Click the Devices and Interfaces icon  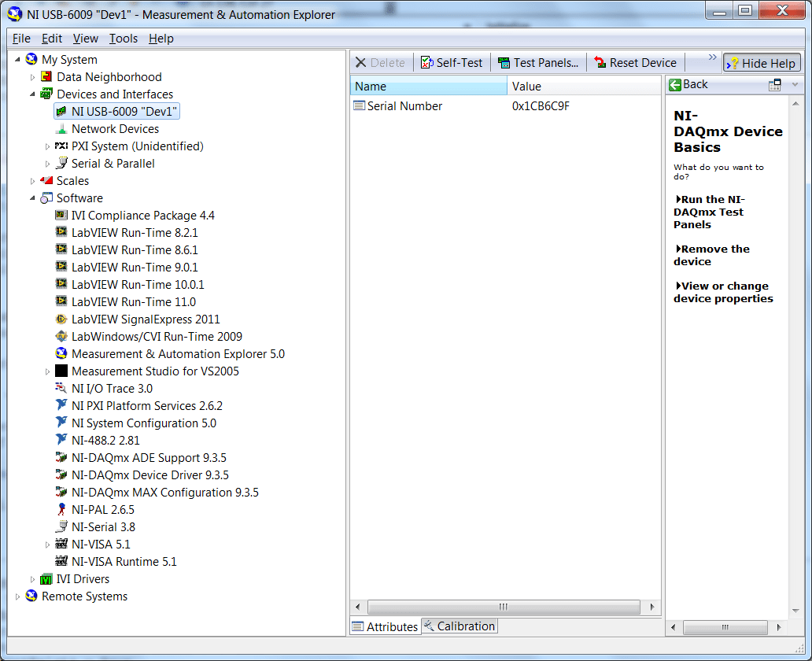pos(46,94)
